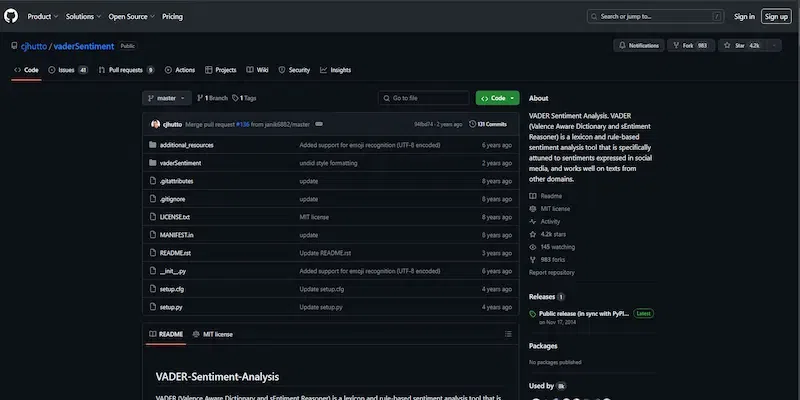Viewport: 800px width, 400px height.
Task: Fork the repository
Action: pyautogui.click(x=691, y=45)
